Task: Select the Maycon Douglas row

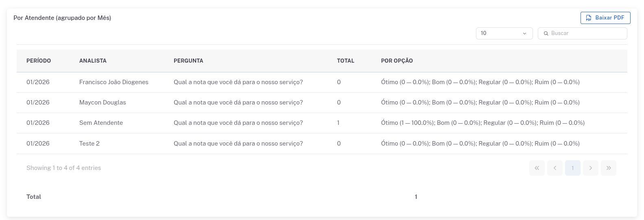Action: pyautogui.click(x=103, y=102)
